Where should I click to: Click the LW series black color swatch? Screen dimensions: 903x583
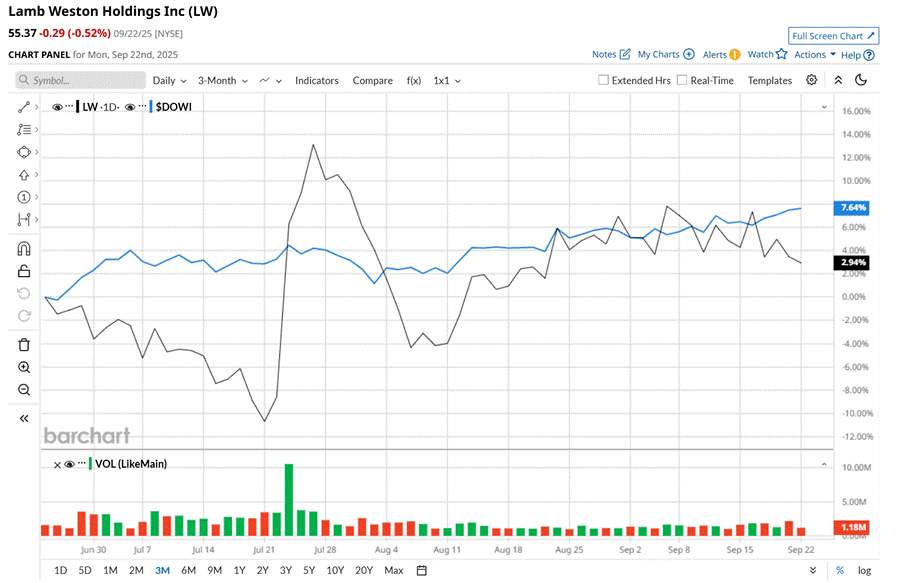(x=78, y=107)
